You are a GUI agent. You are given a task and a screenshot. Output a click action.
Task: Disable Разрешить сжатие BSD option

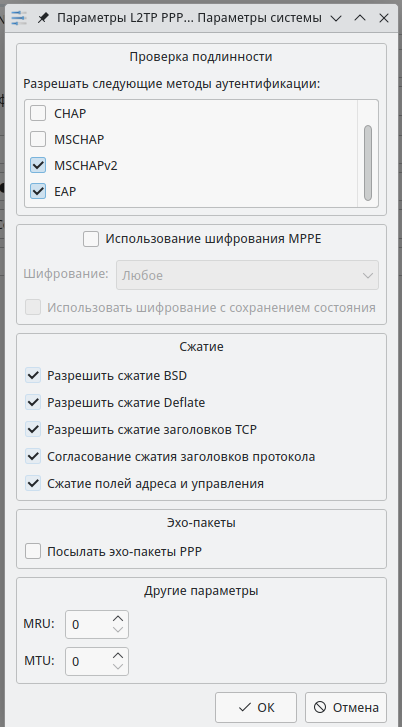coord(33,375)
